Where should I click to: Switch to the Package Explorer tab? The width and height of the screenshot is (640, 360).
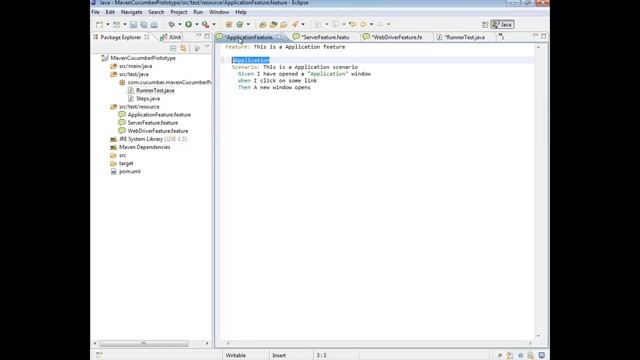[x=121, y=37]
